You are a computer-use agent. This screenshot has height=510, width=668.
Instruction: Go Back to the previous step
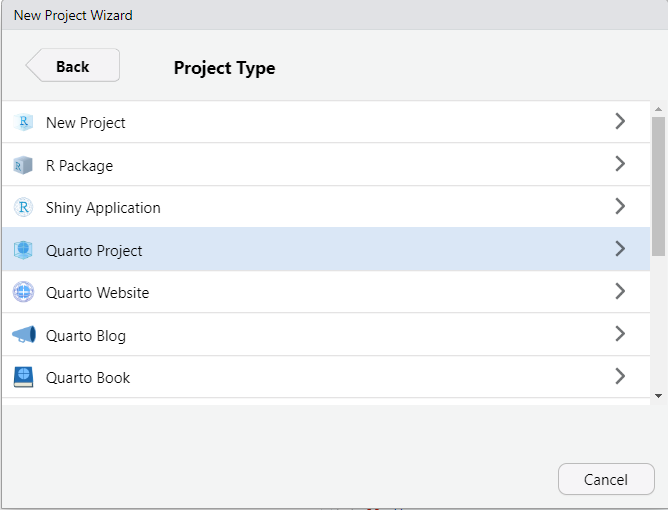click(72, 65)
